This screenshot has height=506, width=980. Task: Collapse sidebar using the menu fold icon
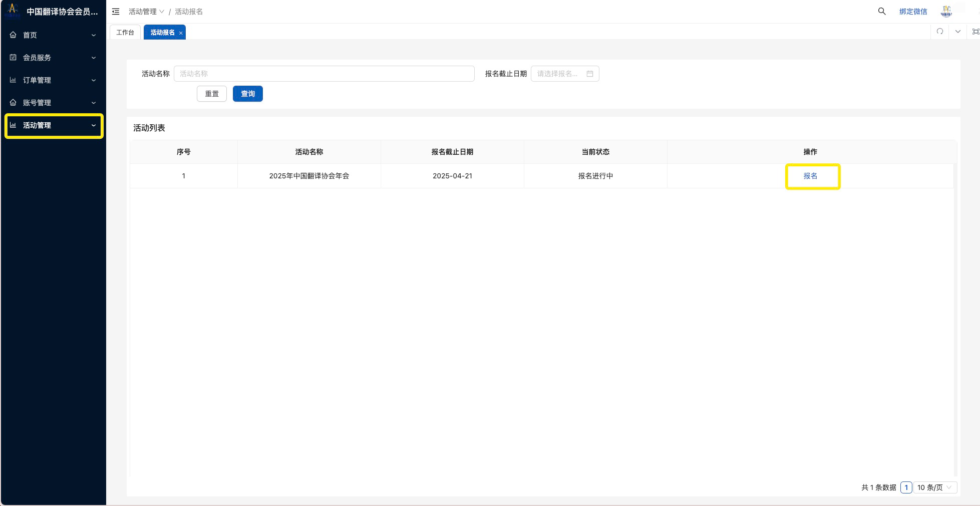point(116,12)
